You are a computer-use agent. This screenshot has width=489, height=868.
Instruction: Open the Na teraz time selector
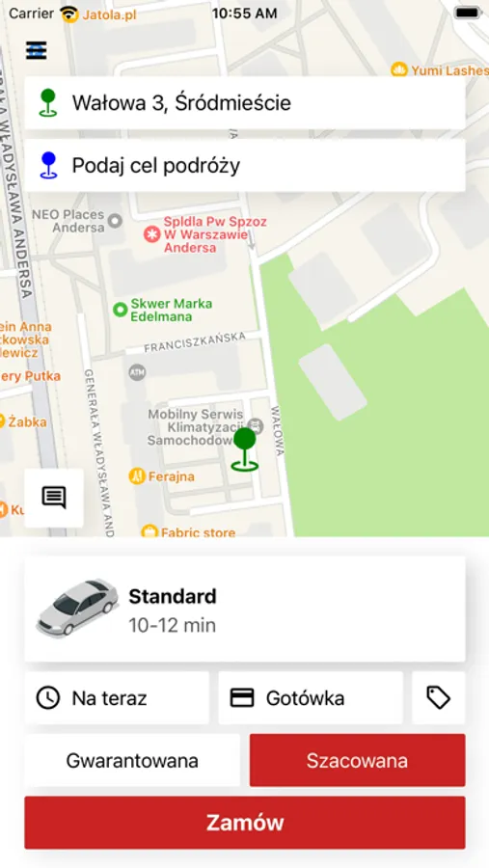pyautogui.click(x=117, y=697)
